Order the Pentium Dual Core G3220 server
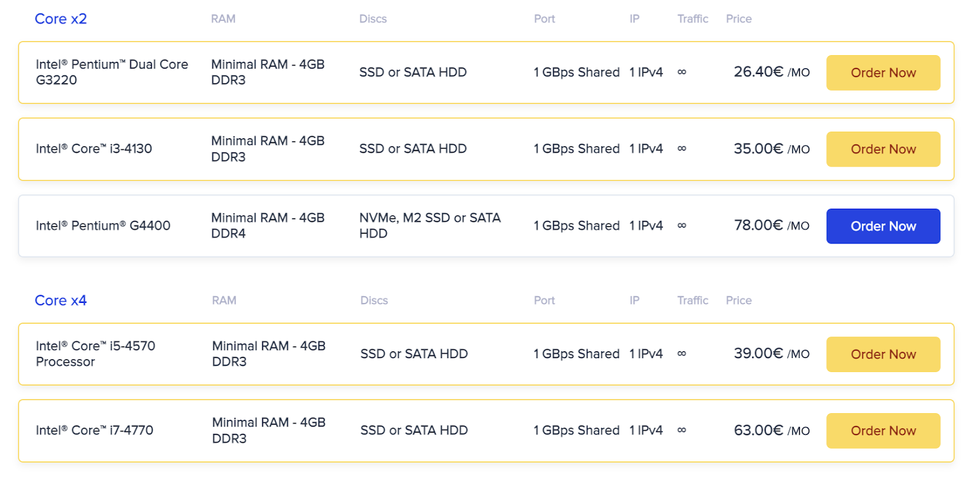 coord(883,73)
